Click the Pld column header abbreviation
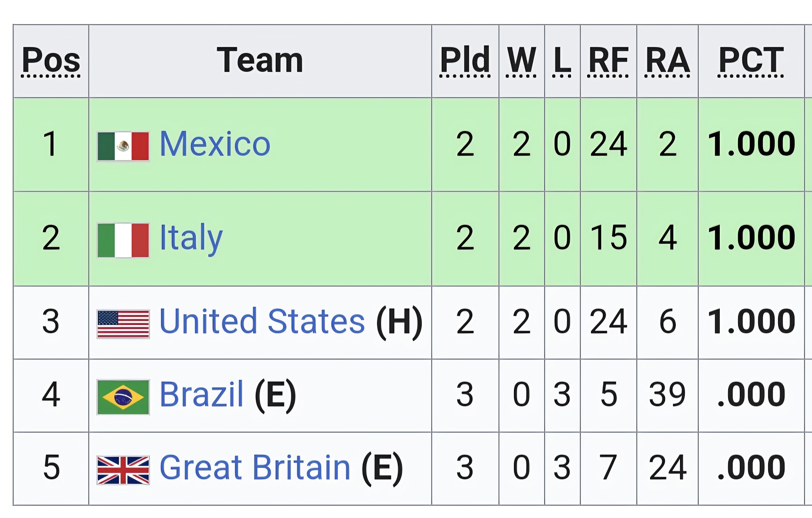Viewport: 812px width, 518px height. click(x=465, y=60)
